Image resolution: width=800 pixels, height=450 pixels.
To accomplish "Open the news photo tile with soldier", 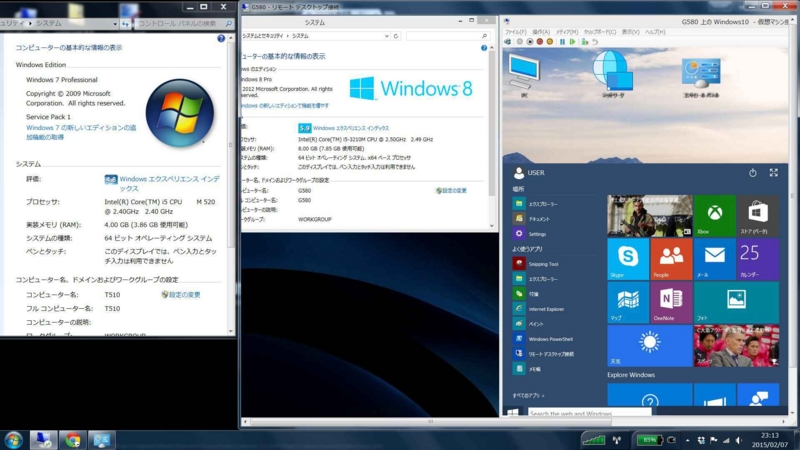I will pyautogui.click(x=649, y=215).
